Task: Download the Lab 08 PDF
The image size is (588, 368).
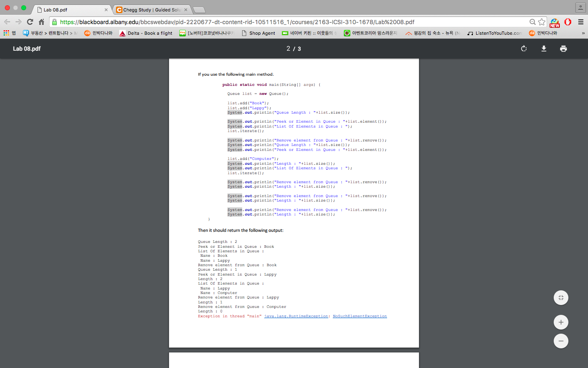Action: click(543, 48)
